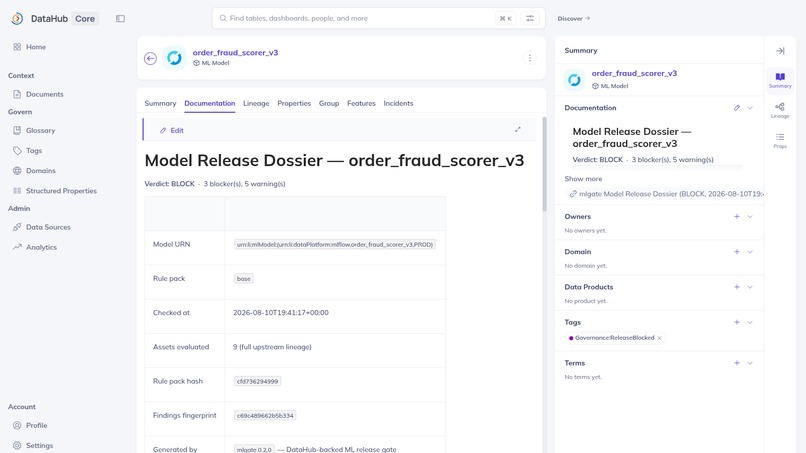
Task: Collapse the left sidebar with panel icon
Action: click(x=120, y=19)
